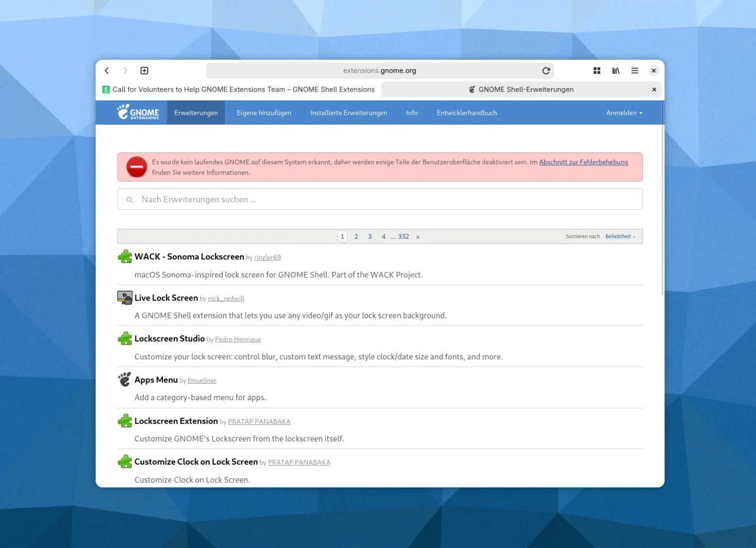Image resolution: width=756 pixels, height=548 pixels.
Task: Select the Erweiterungen nav item
Action: click(196, 113)
